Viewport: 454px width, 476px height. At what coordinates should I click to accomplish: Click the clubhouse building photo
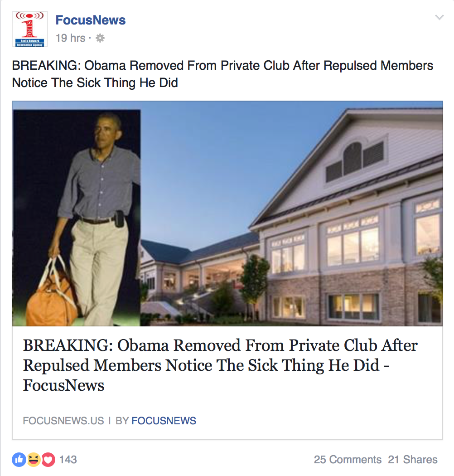click(x=291, y=214)
